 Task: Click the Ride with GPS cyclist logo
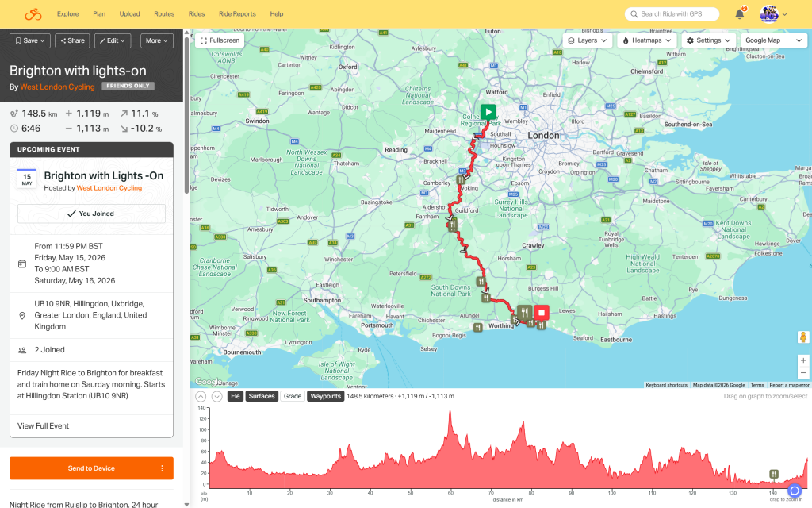33,14
